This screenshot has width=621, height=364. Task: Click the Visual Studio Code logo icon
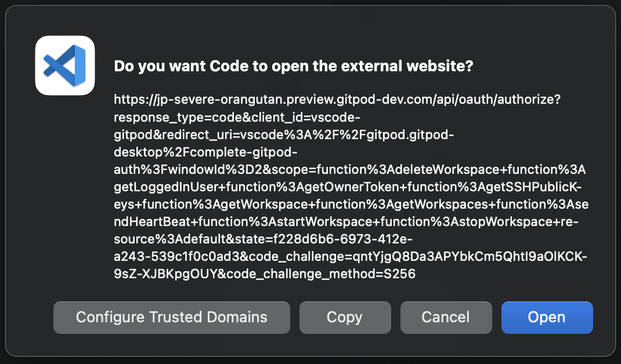coord(65,65)
